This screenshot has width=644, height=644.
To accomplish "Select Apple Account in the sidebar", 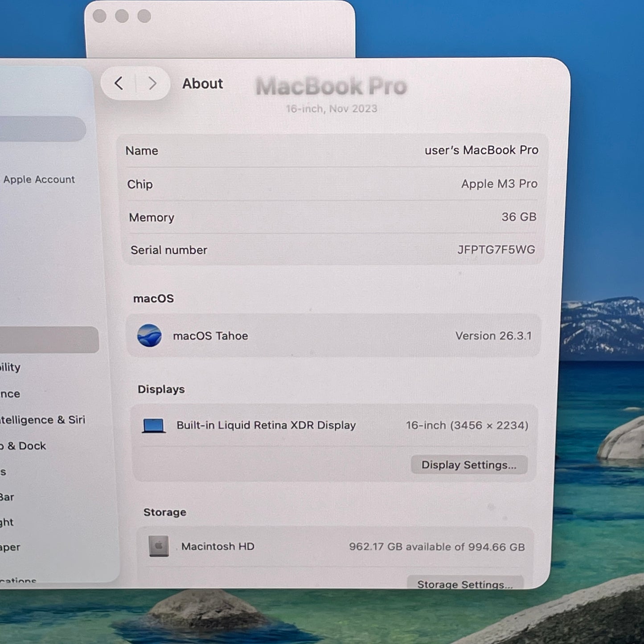I will tap(39, 180).
